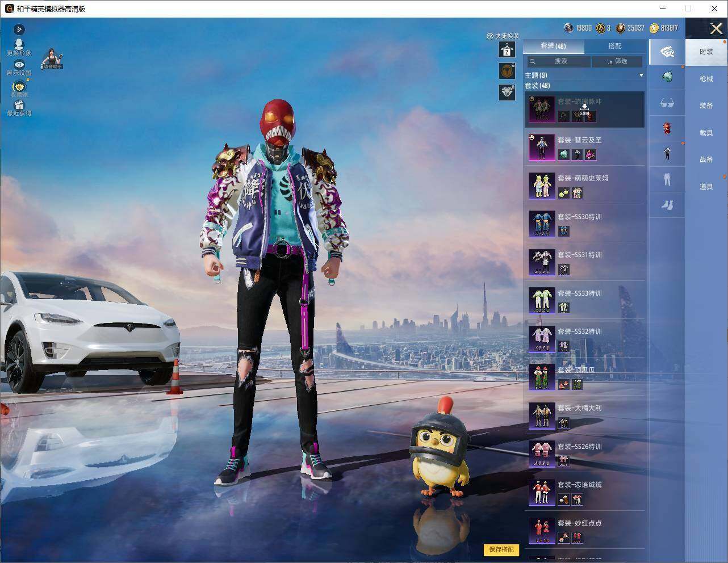Select outfit 套装-琉璃脉冲
728x563 pixels.
[584, 109]
